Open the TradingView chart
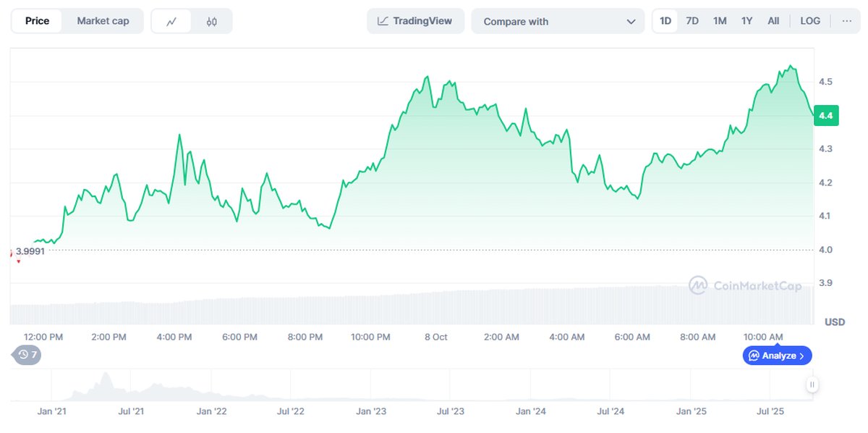The width and height of the screenshot is (868, 433). 415,21
